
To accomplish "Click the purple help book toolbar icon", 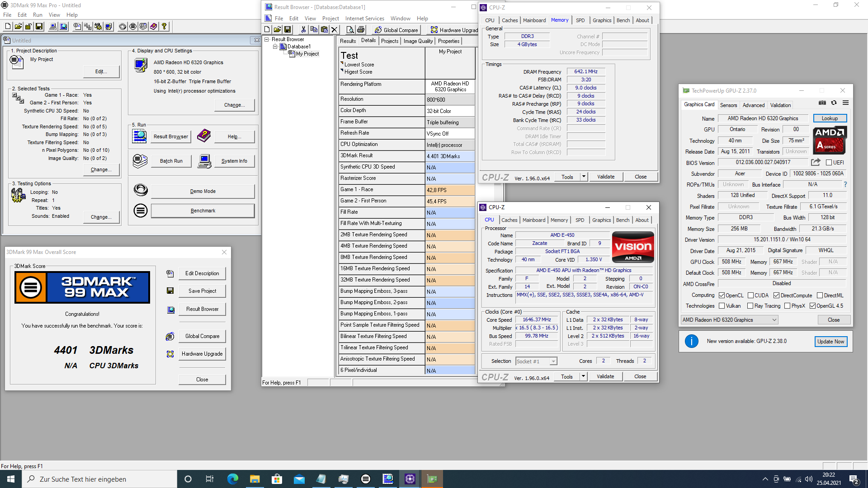I will 154,27.
